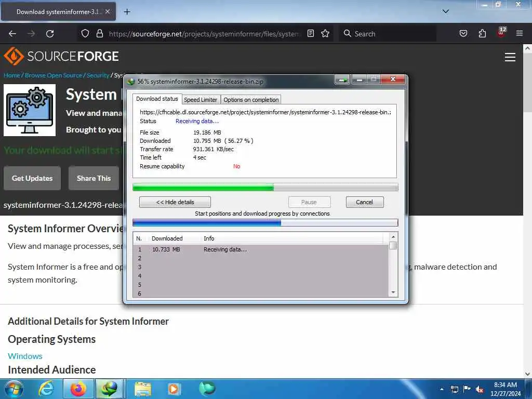This screenshot has height=399, width=532.
Task: Select connection row number 2
Action: pos(261,258)
